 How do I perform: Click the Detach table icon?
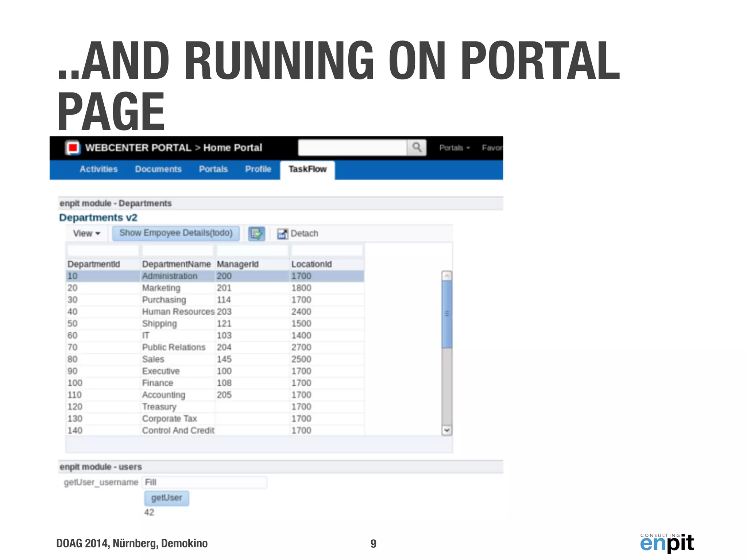tap(282, 234)
